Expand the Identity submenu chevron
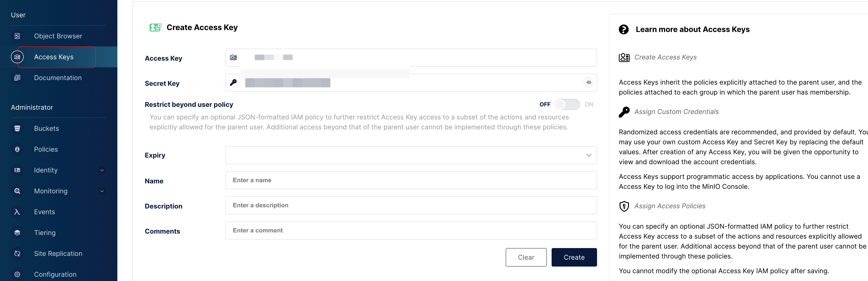This screenshot has width=868, height=281. tap(102, 170)
